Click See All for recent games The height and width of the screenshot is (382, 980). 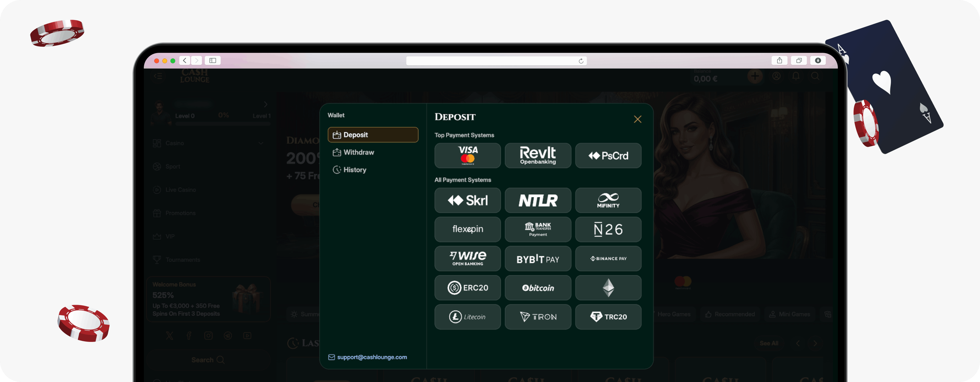[x=769, y=343]
